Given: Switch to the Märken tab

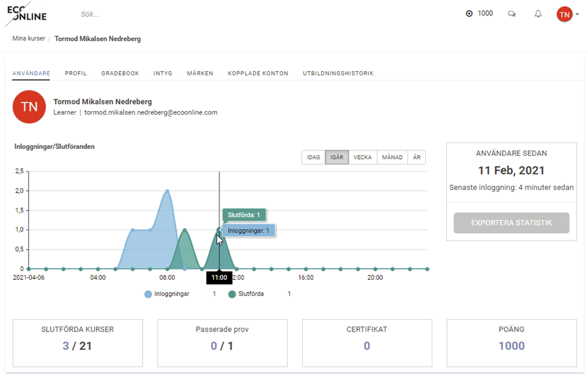Looking at the screenshot, I should (200, 73).
